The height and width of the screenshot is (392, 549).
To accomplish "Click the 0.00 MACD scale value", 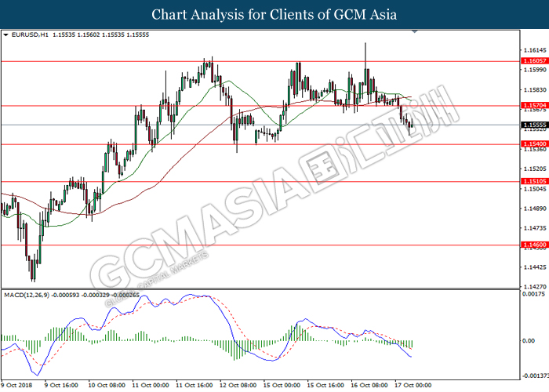I will point(529,340).
